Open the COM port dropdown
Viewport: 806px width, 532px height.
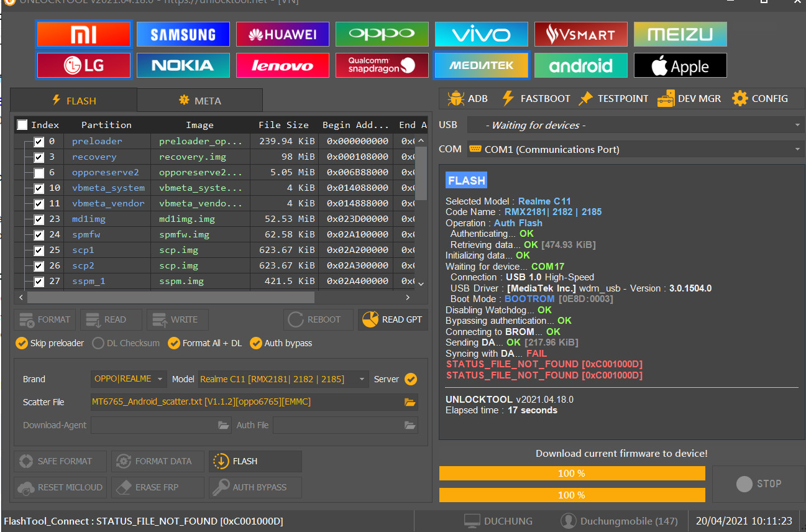pyautogui.click(x=636, y=149)
